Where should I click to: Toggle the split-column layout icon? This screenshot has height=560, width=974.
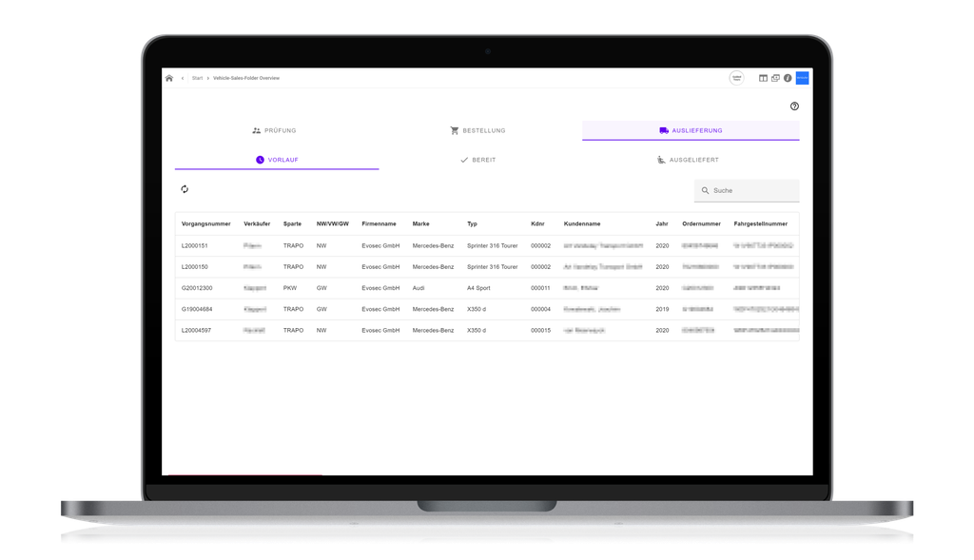click(763, 78)
